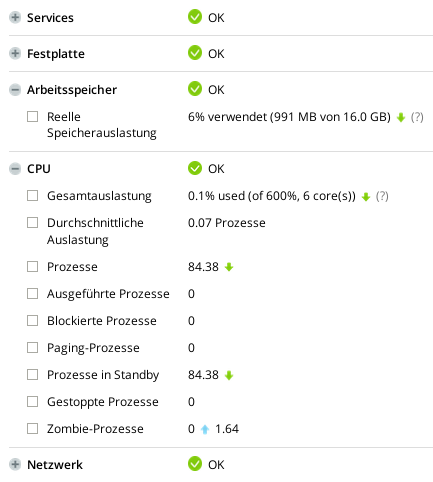Check the Gesamtauslastung checkbox

(32, 196)
